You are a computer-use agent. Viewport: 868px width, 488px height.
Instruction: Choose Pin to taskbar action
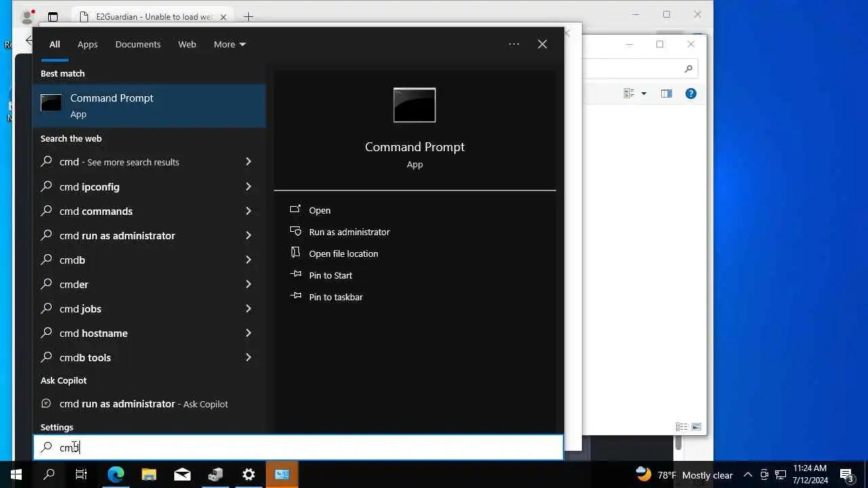pos(336,297)
